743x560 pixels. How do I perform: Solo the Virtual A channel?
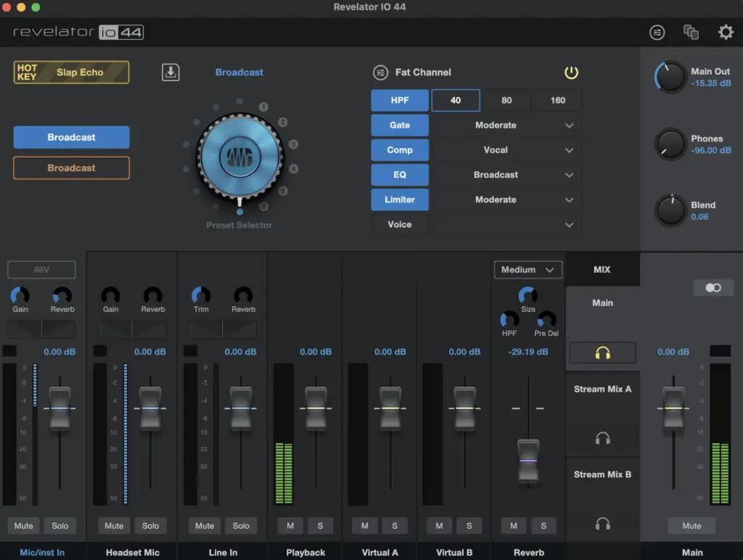point(395,526)
